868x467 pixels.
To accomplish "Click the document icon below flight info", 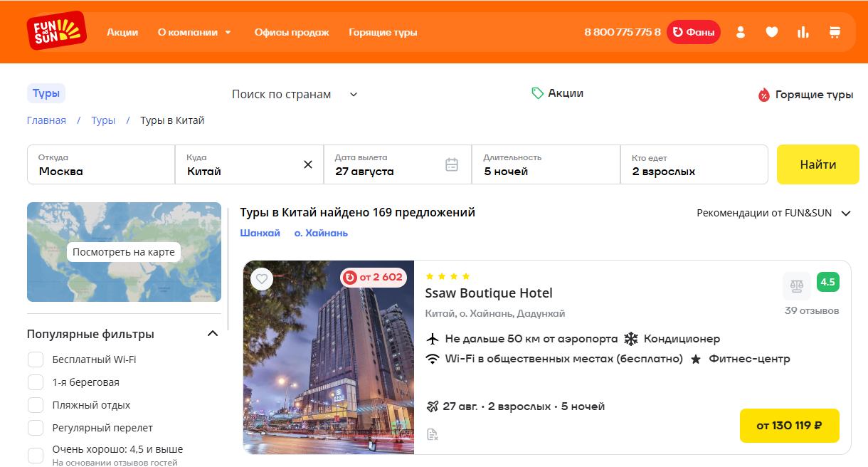I will click(432, 434).
